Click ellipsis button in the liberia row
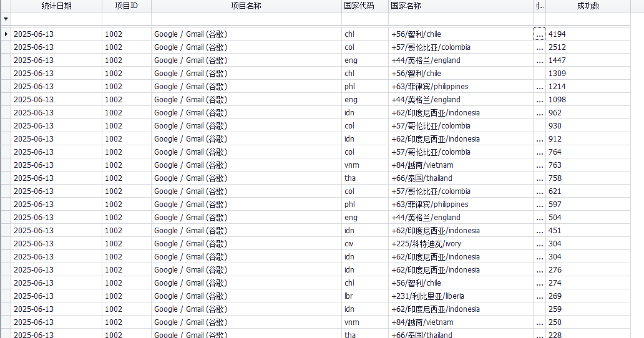This screenshot has height=338, width=644. pyautogui.click(x=539, y=296)
